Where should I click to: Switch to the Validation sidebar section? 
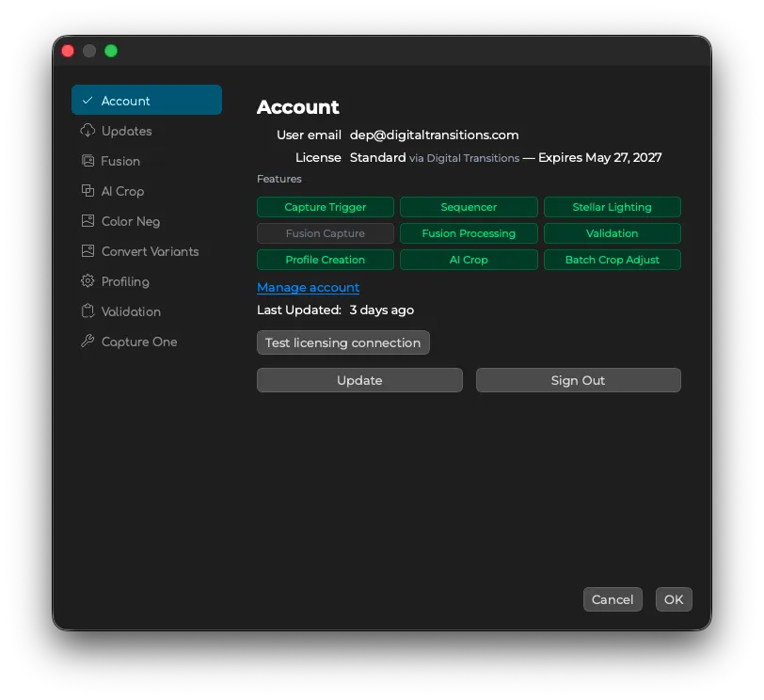tap(131, 311)
